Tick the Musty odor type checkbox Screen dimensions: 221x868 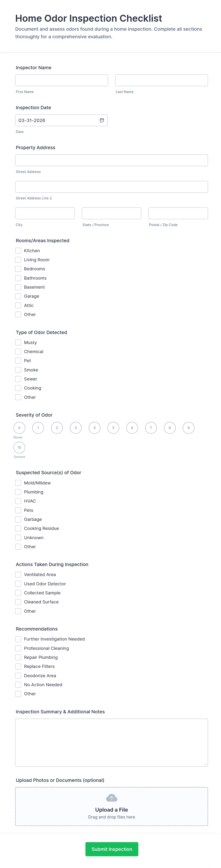point(18,342)
